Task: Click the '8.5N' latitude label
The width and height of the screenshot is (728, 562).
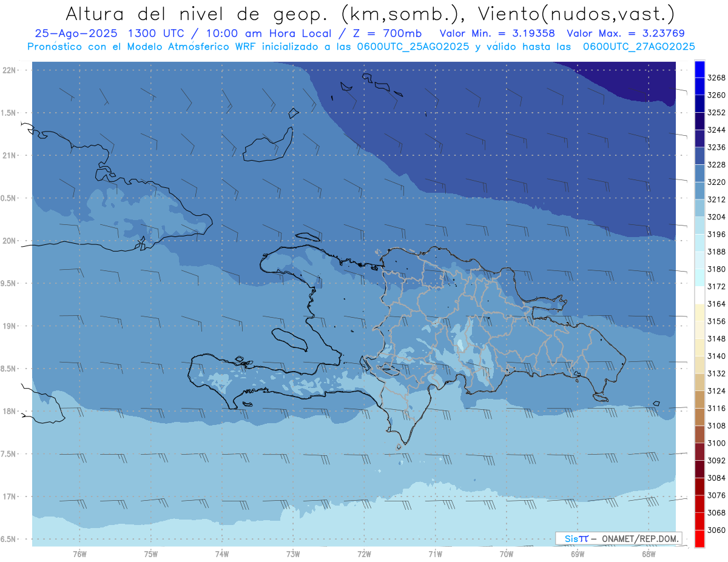Action: (x=8, y=369)
